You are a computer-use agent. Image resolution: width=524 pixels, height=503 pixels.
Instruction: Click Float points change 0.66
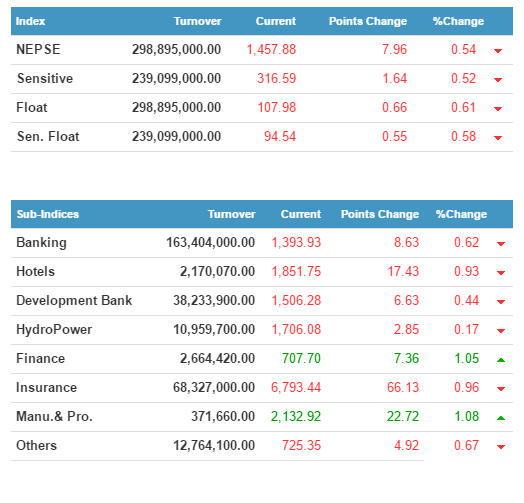395,108
